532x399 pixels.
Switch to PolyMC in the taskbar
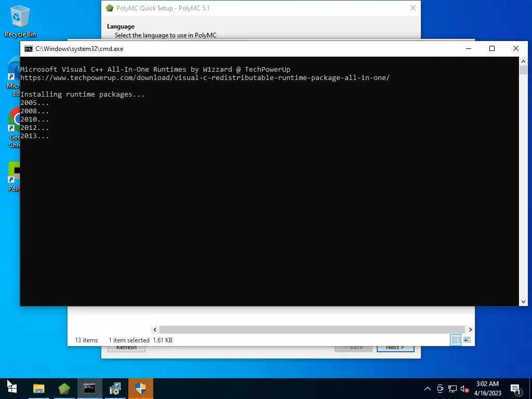click(x=64, y=389)
